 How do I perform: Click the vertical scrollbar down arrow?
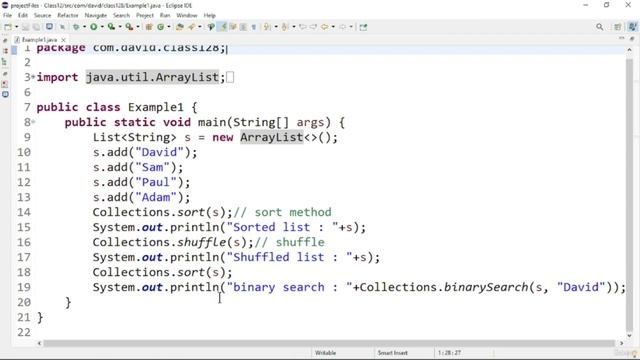click(629, 336)
